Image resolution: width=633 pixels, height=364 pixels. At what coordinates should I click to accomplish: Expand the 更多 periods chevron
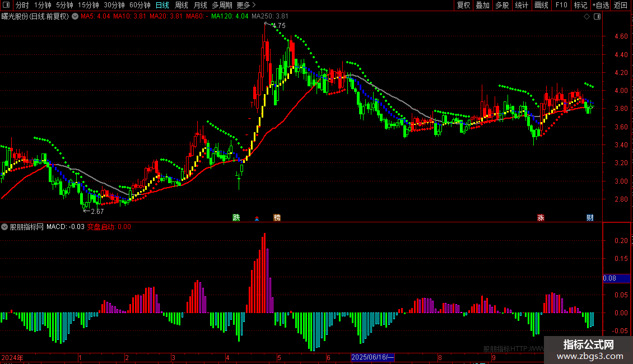pos(254,5)
